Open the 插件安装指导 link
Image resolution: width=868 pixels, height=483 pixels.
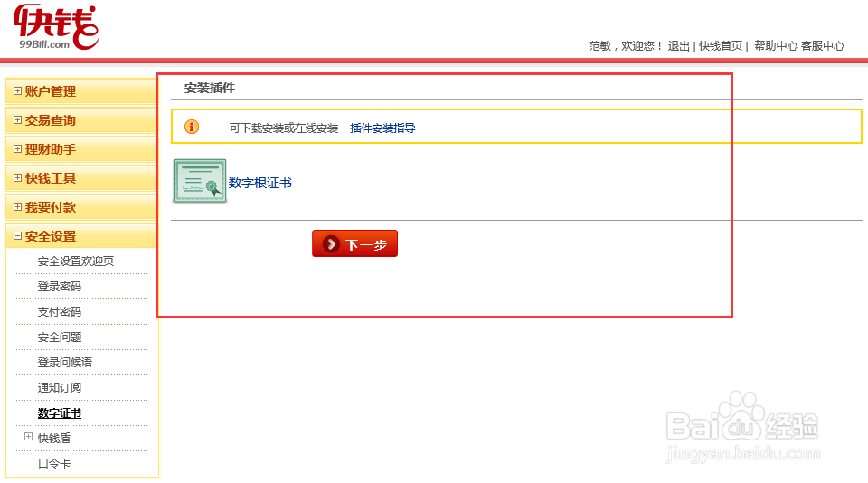[382, 128]
